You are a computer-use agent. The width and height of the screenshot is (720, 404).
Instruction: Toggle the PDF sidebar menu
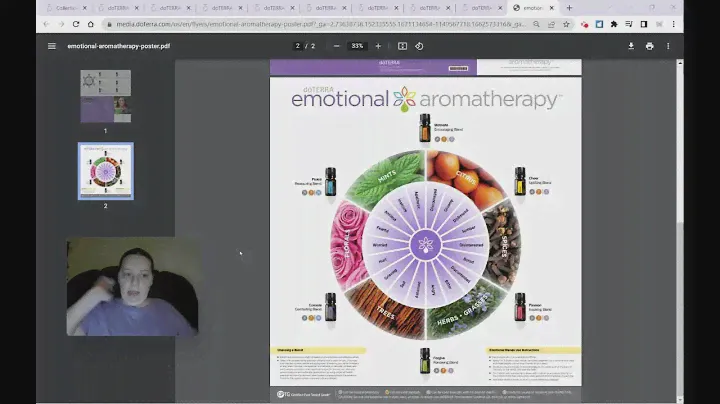pos(52,46)
